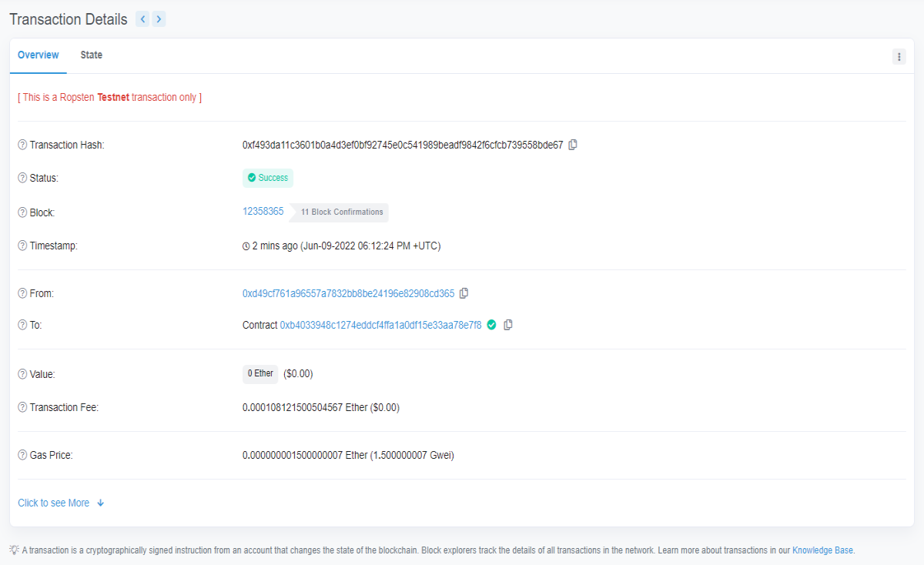Copy the To contract address
This screenshot has width=924, height=565.
[508, 325]
